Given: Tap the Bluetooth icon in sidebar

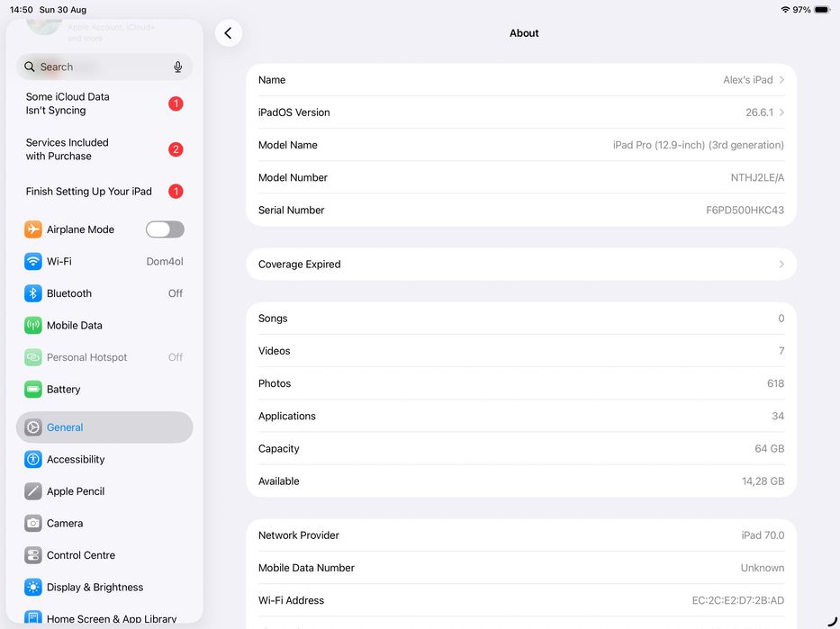Looking at the screenshot, I should [x=33, y=293].
